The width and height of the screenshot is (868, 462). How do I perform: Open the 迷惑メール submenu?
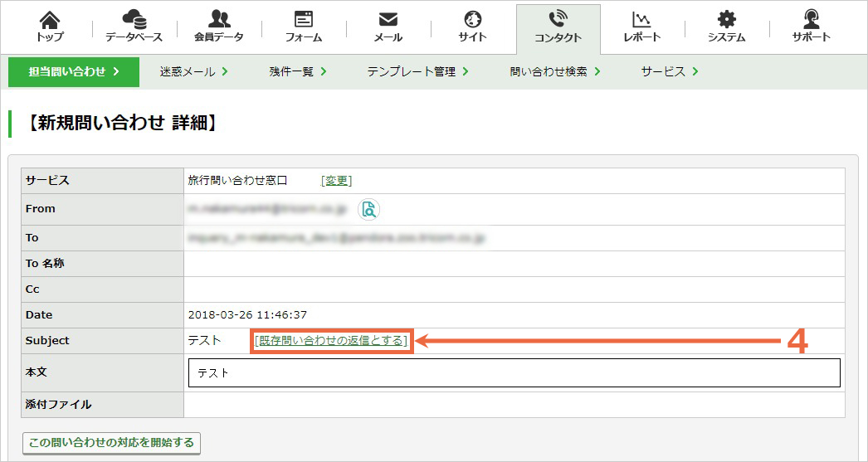193,72
